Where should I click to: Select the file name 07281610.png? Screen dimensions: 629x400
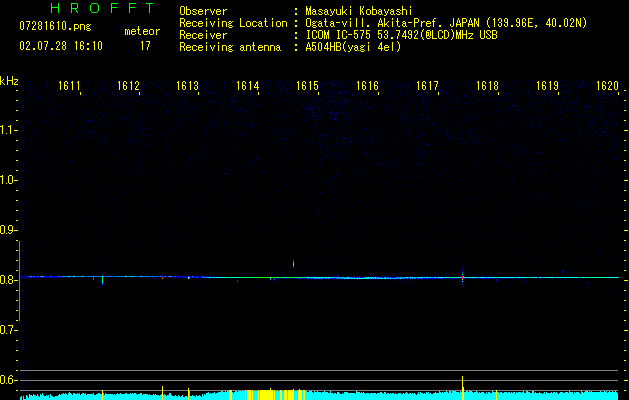[x=55, y=26]
